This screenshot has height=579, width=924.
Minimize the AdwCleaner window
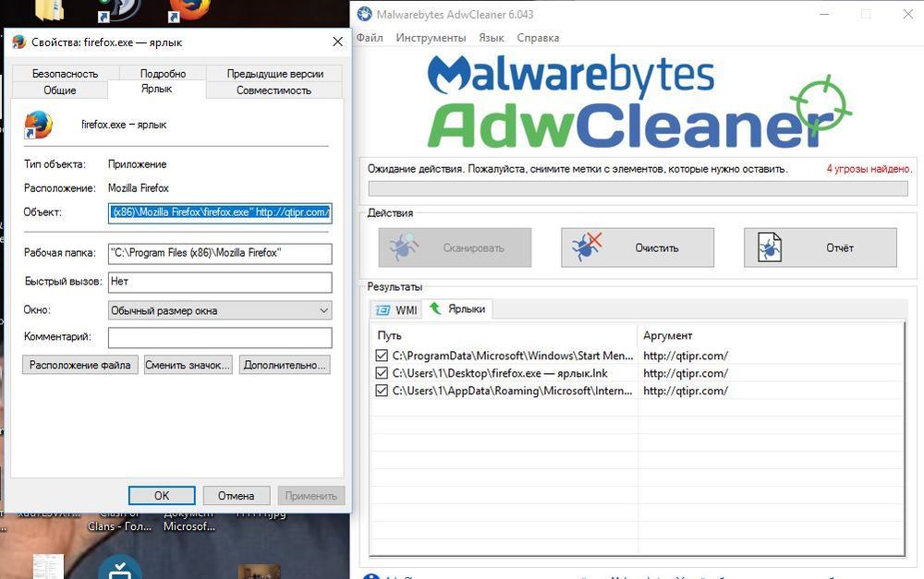(x=824, y=14)
